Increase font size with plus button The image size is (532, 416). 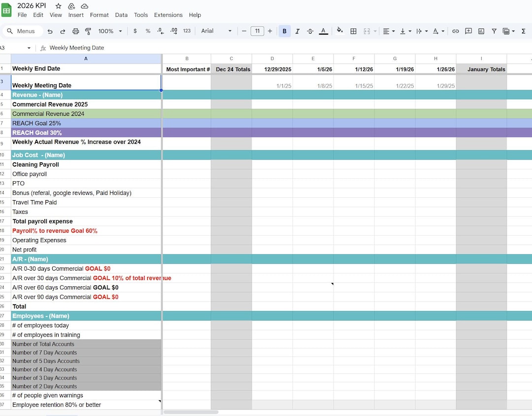(x=270, y=31)
